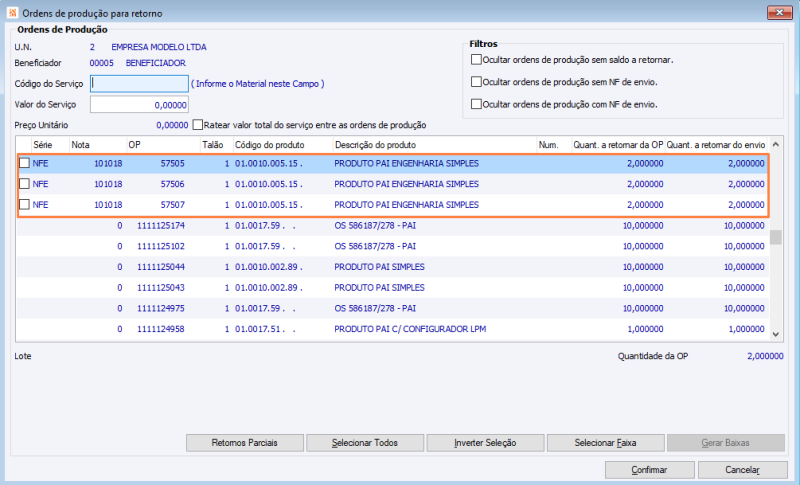Click Quant. a retornar da OP header
This screenshot has height=485, width=800.
(618, 145)
